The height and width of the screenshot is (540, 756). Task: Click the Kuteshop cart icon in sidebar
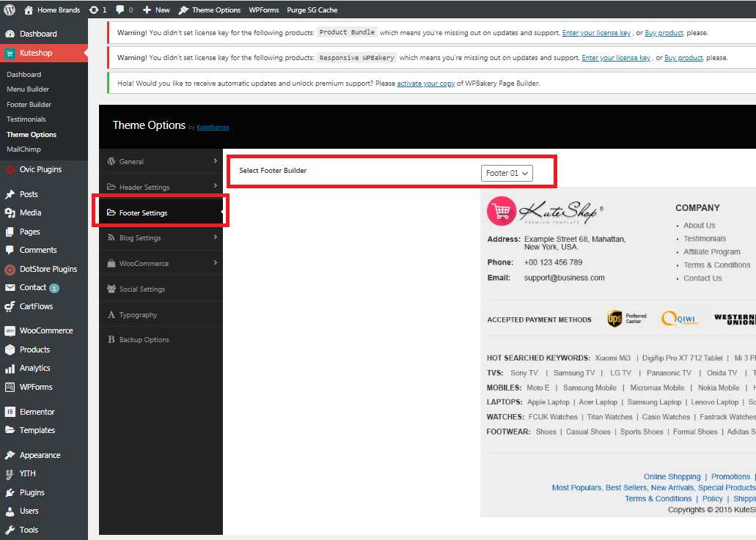point(10,53)
